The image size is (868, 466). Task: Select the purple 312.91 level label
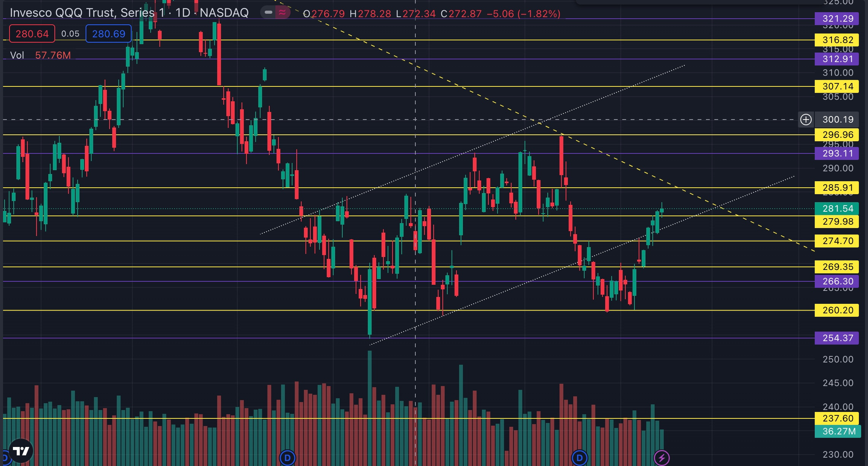(837, 59)
